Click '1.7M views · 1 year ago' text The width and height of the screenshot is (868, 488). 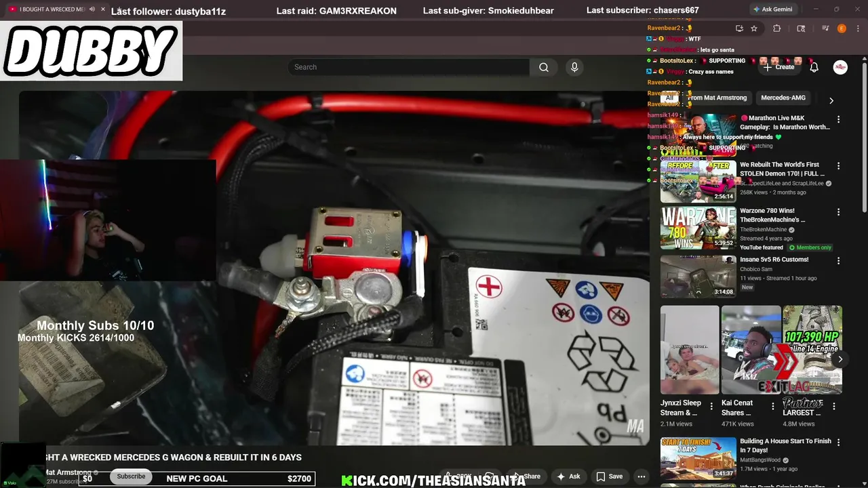coord(768,469)
